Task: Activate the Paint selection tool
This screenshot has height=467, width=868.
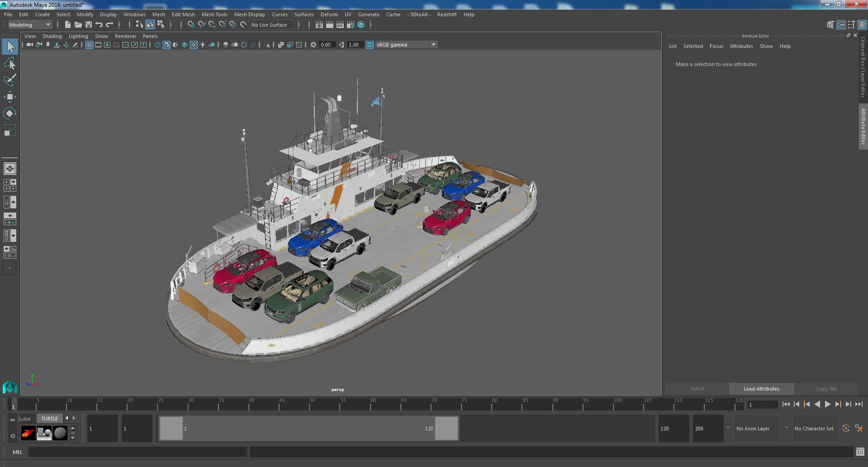Action: [10, 80]
